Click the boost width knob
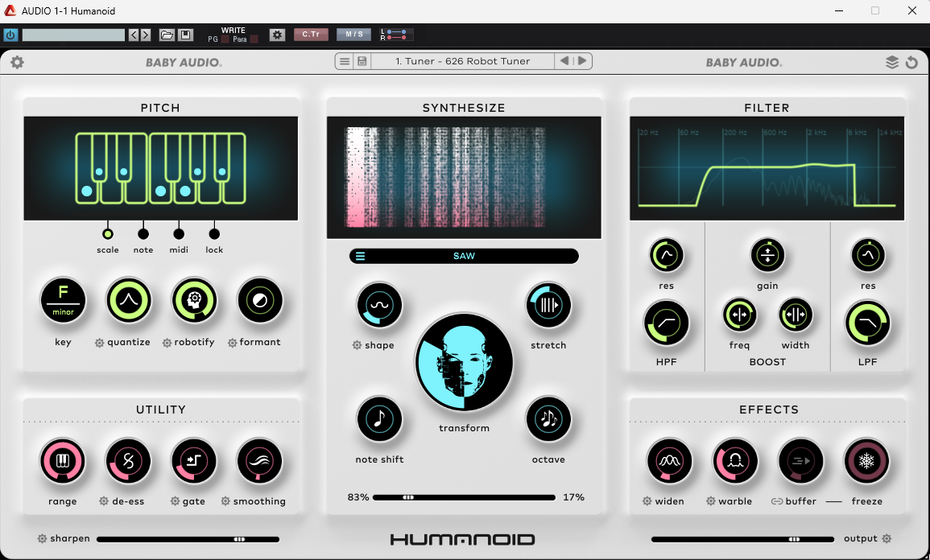Screen dimensions: 930x560 pos(796,315)
